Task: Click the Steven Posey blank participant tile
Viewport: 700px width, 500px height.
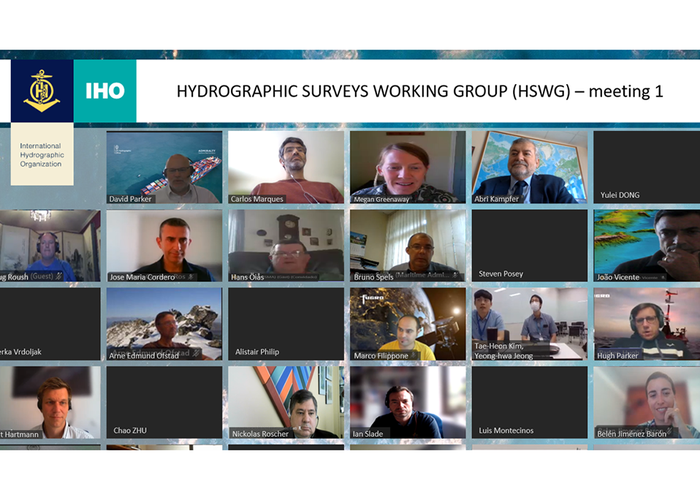Action: tap(530, 246)
